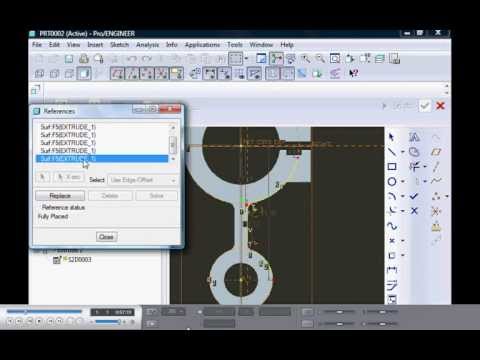Open the Help menu

pos(287,45)
